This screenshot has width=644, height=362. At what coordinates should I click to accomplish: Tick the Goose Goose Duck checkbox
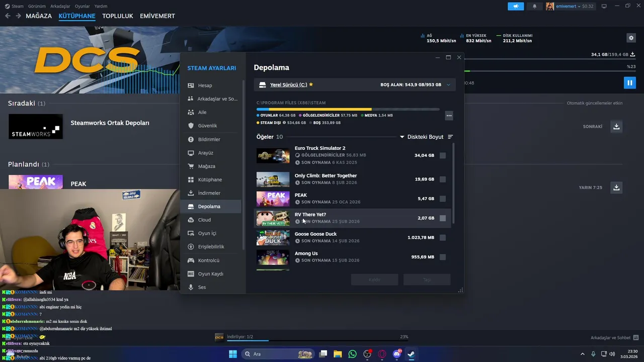coord(443,238)
